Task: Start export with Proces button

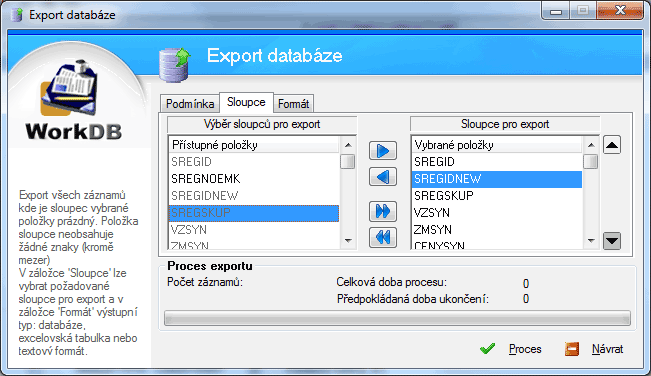Action: click(x=525, y=349)
